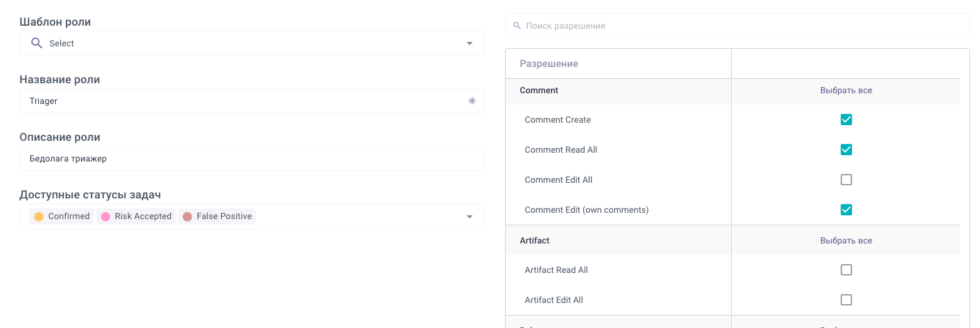Click the False Positive status dot
This screenshot has width=980, height=328.
[x=187, y=217]
